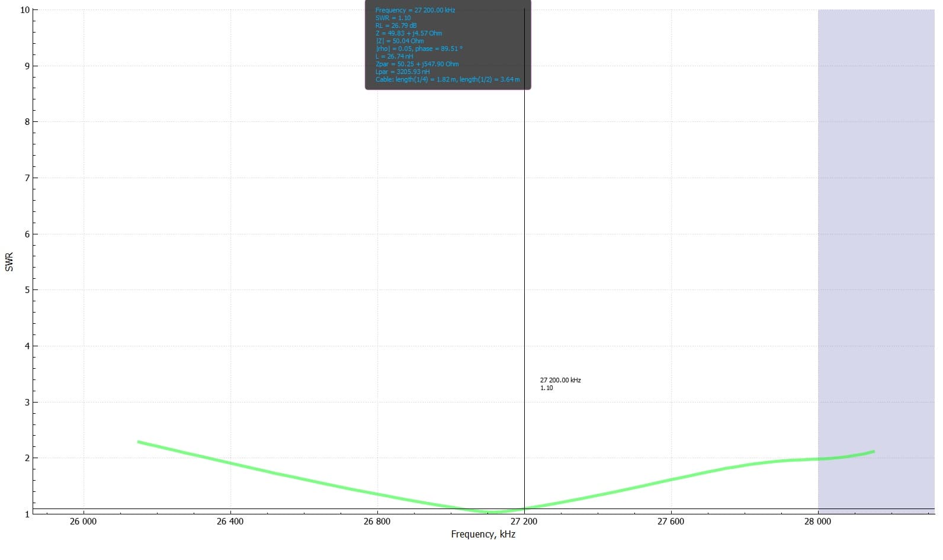Screen dimensions: 943x560
Task: Click the "7" tick on the SWR axis
Action: click(x=27, y=178)
